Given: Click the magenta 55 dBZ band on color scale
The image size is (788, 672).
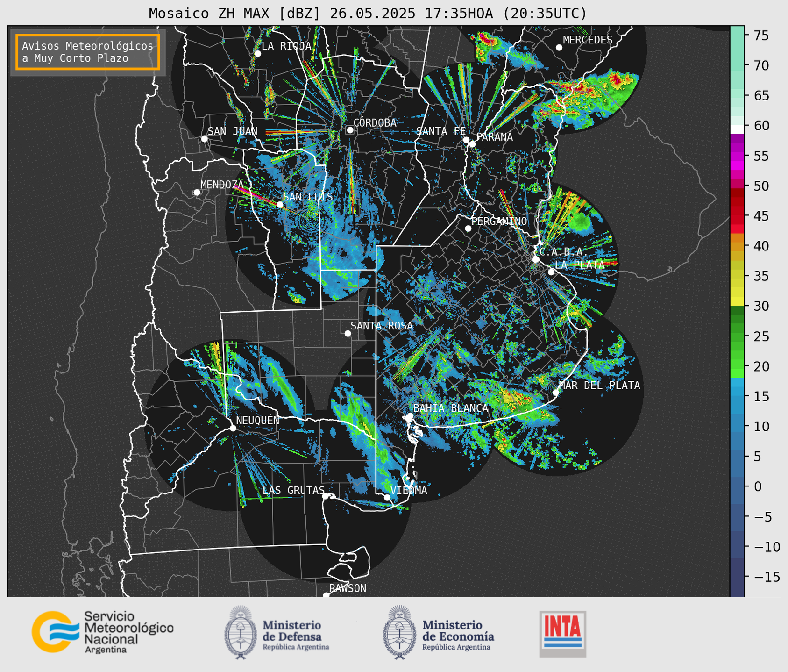Looking at the screenshot, I should tap(737, 156).
